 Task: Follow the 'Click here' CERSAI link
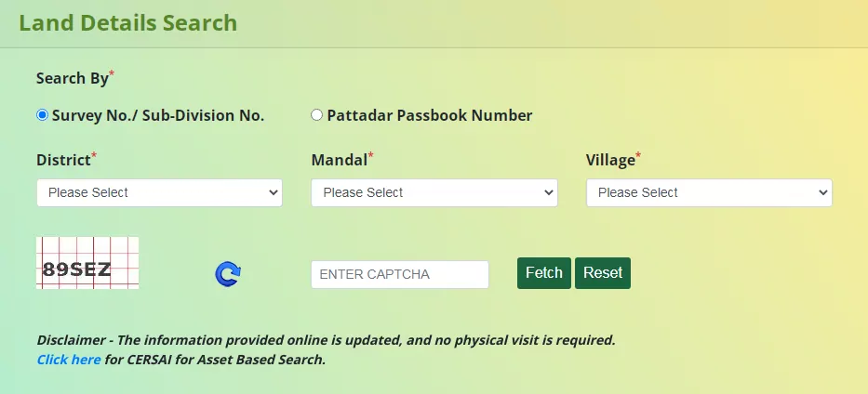(69, 360)
